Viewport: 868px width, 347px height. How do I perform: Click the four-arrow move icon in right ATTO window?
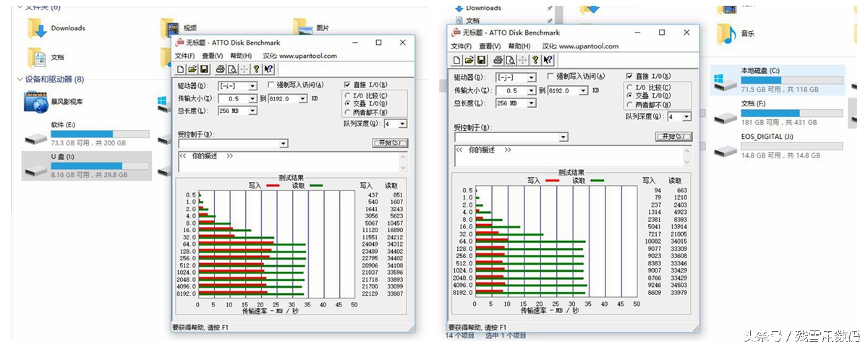pos(522,60)
